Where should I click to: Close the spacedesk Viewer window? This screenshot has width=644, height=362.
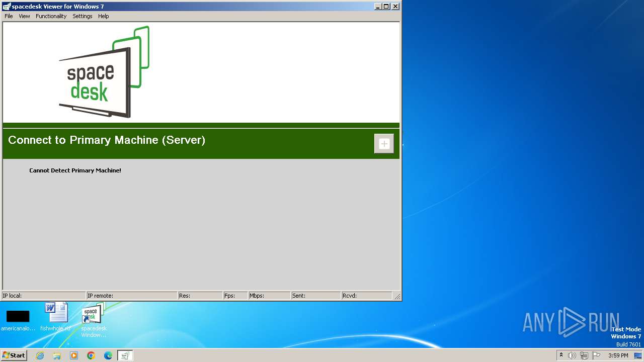[x=395, y=7]
